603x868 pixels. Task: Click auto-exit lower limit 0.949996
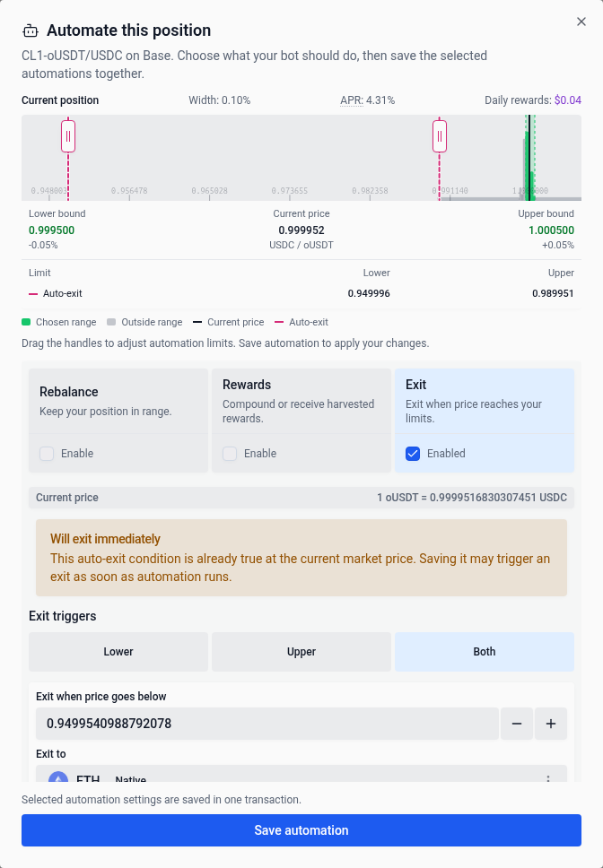(369, 293)
